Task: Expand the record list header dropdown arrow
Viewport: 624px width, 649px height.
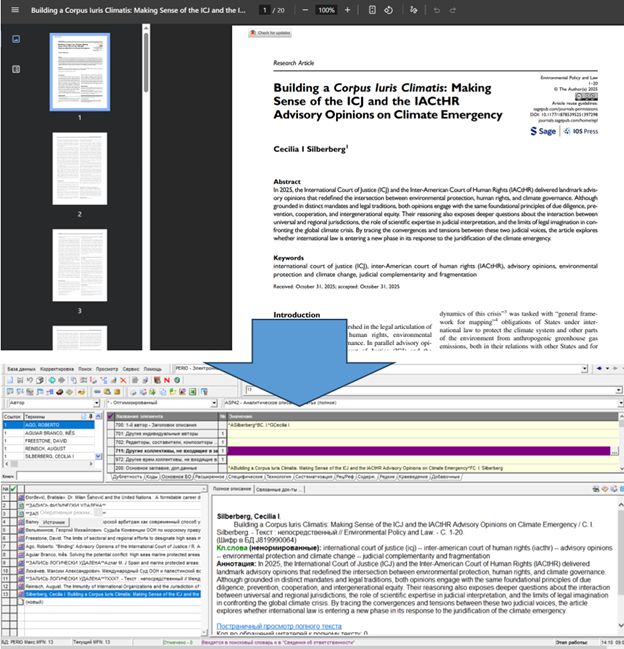Action: (204, 489)
